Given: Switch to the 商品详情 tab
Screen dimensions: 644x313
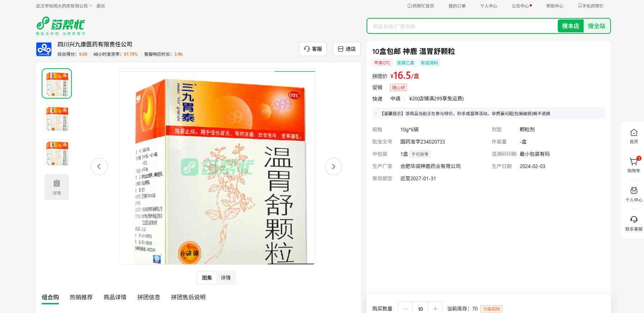Looking at the screenshot, I should (115, 297).
